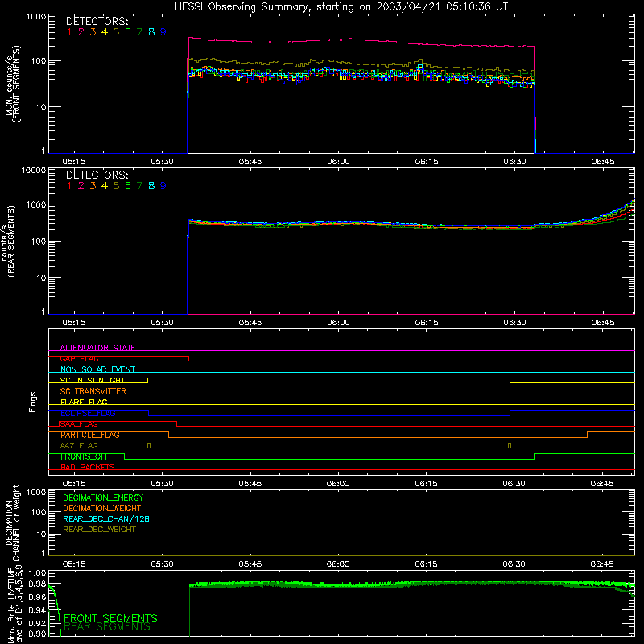
Task: Click the SC_TRANSMITTER flag label
Action: click(93, 391)
